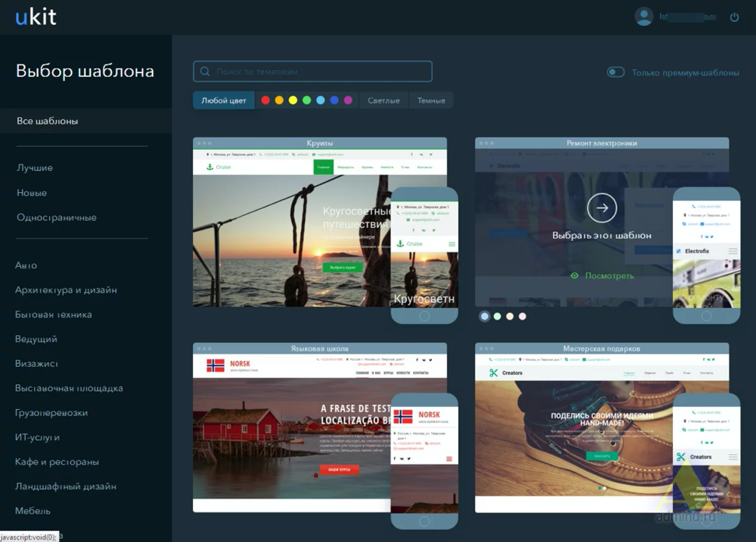The image size is (756, 542).
Task: Select the second pagination dot under Ремонт электроники
Action: point(497,316)
